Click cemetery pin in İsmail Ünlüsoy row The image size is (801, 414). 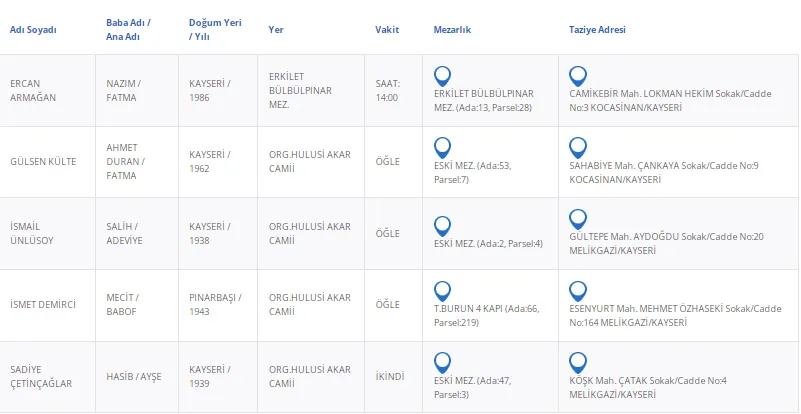tap(443, 224)
